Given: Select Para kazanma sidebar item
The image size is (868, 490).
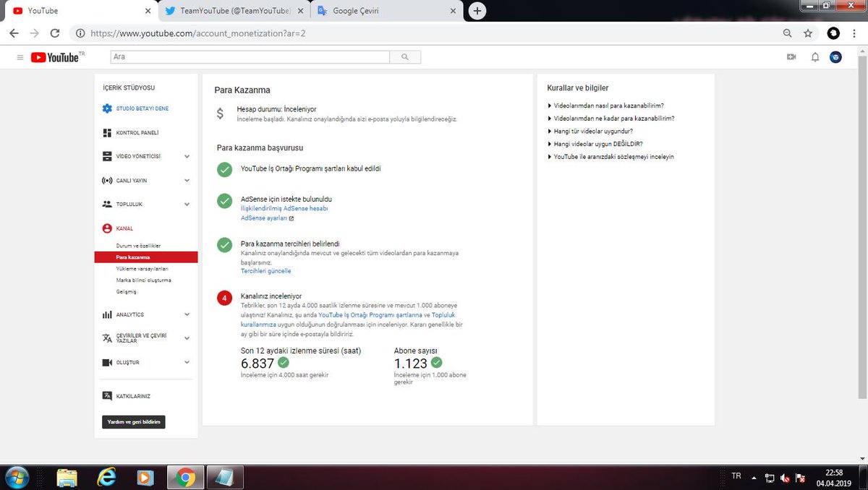Looking at the screenshot, I should point(146,257).
